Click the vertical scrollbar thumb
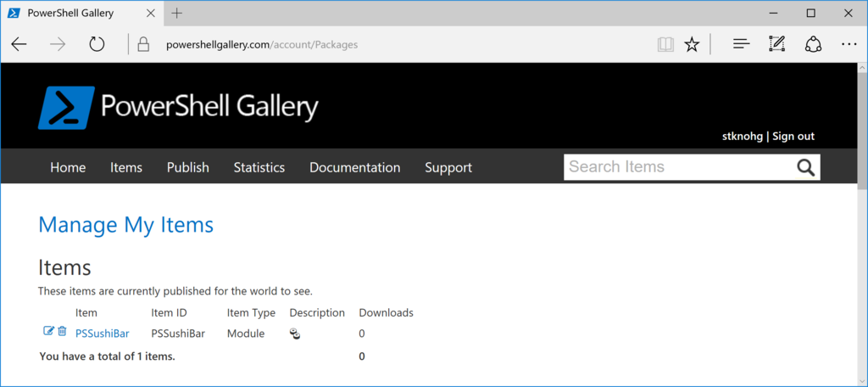The height and width of the screenshot is (387, 868). [862, 132]
